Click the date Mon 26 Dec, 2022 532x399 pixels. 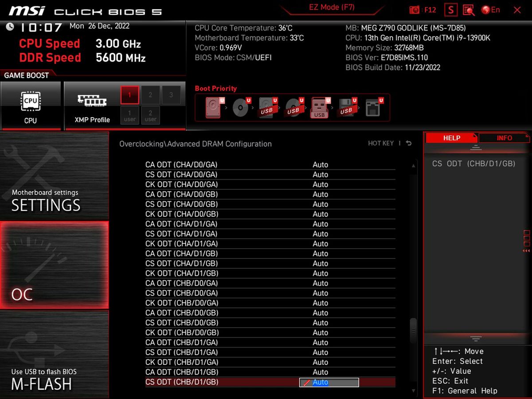point(99,26)
